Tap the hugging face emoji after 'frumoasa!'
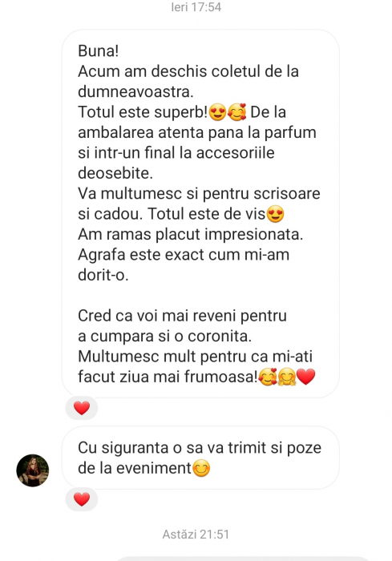 (x=287, y=377)
